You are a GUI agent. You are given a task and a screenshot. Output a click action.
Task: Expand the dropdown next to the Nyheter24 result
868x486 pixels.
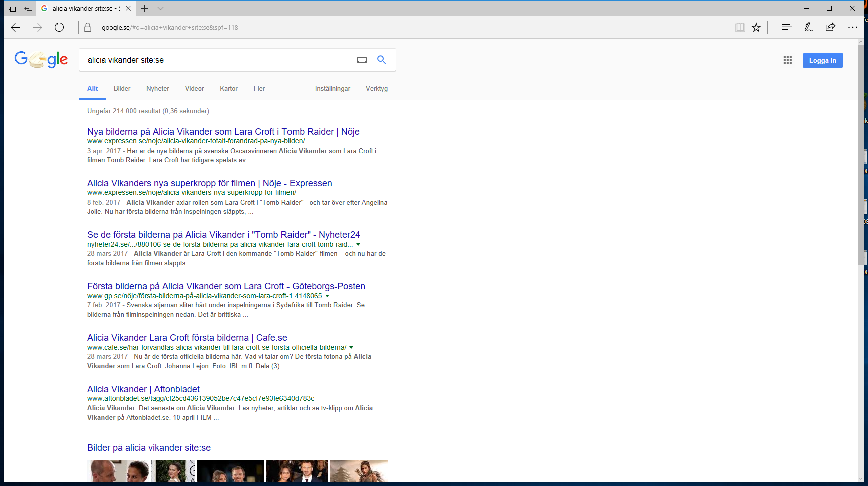coord(358,245)
